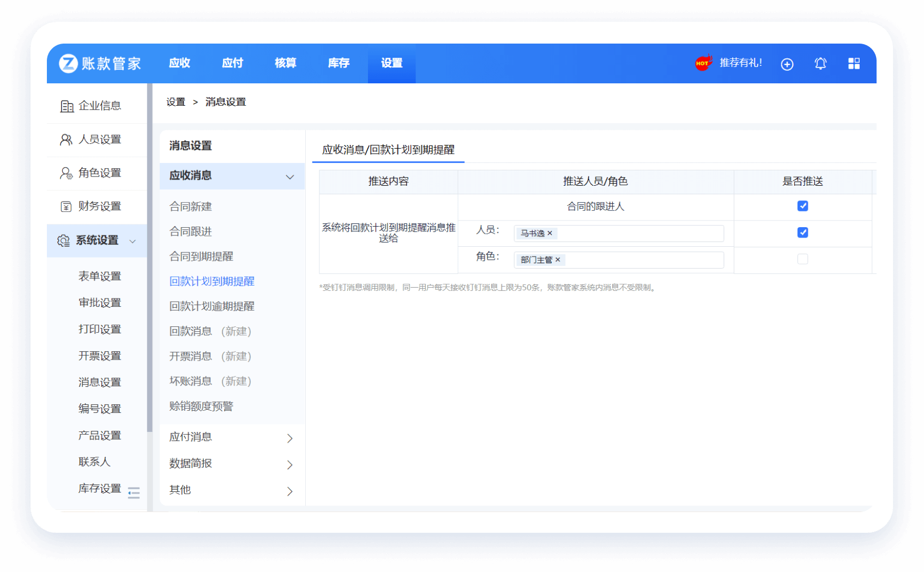Select 回款计划到期提醒 message type
924x572 pixels.
click(x=212, y=282)
